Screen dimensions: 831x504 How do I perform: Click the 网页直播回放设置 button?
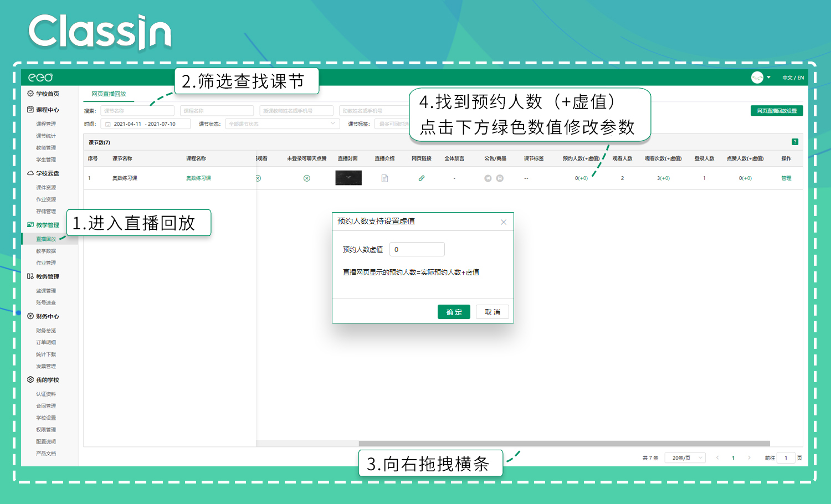coord(777,111)
